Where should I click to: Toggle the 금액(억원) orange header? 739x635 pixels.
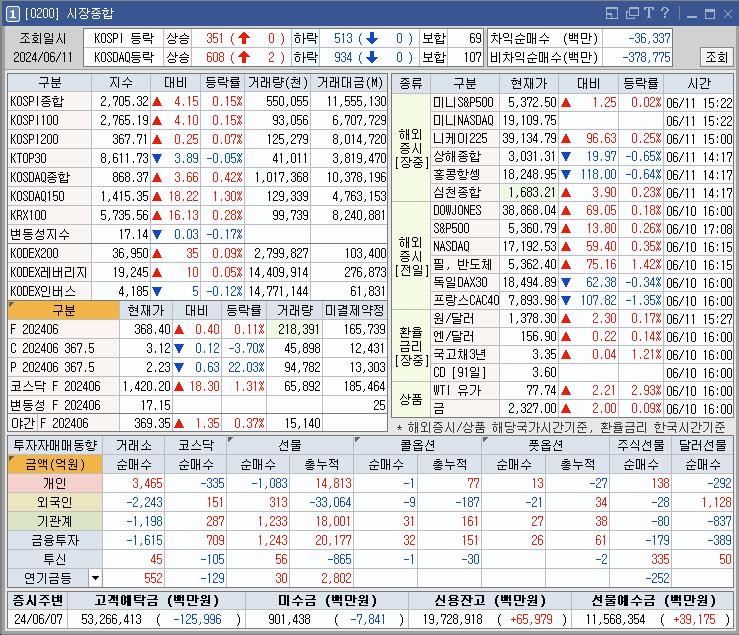coord(55,464)
